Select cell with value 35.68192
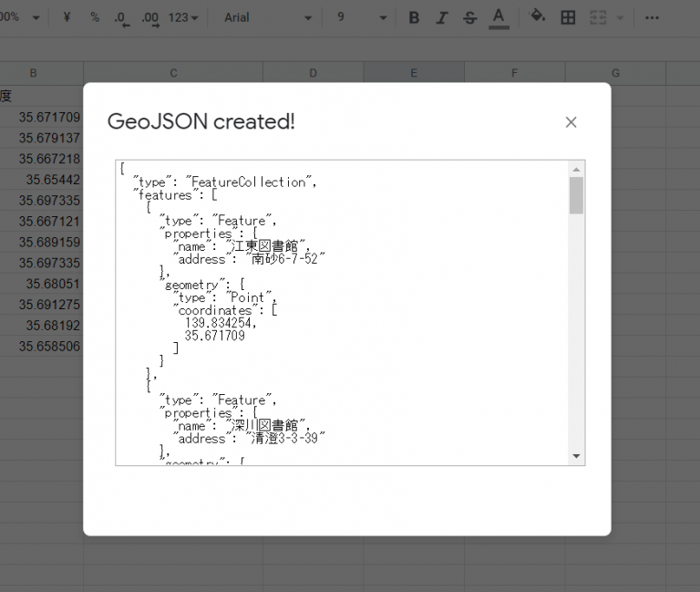This screenshot has height=592, width=700. pos(41,326)
